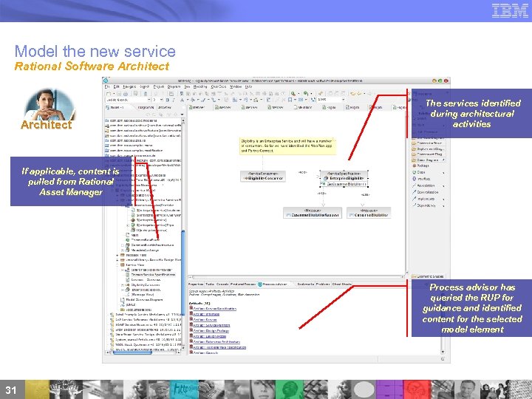532x399 pixels.
Task: Click the Print toolbar icon
Action: click(x=125, y=94)
